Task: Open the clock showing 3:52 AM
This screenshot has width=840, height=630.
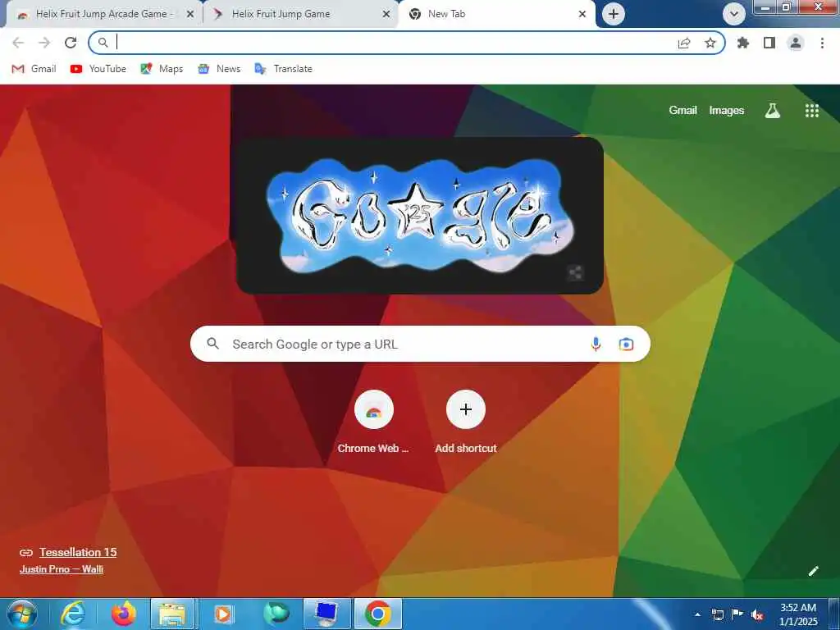Action: [x=798, y=614]
